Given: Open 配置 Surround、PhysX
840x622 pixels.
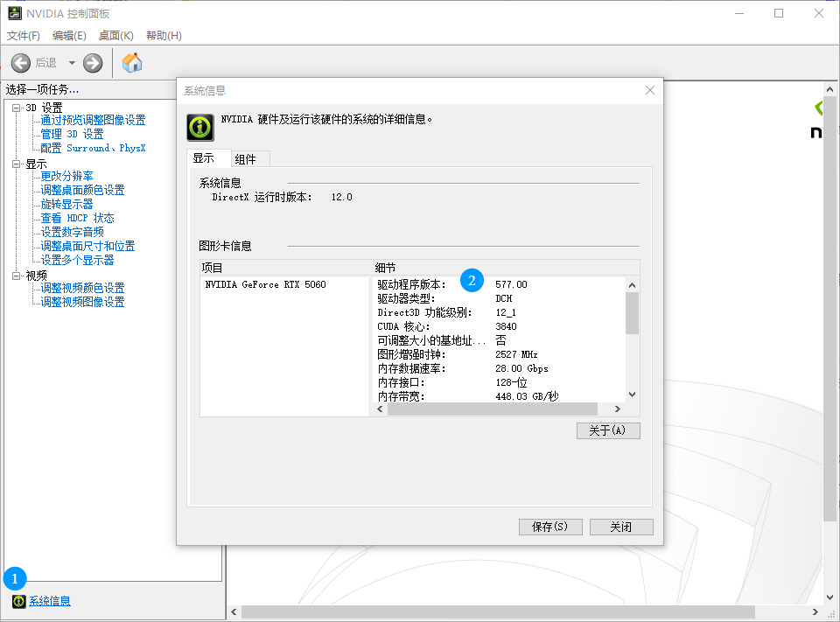Looking at the screenshot, I should pos(94,148).
